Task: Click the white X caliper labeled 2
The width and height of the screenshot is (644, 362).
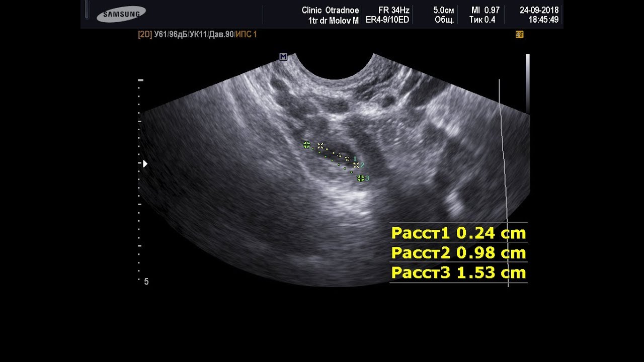Action: pyautogui.click(x=356, y=165)
